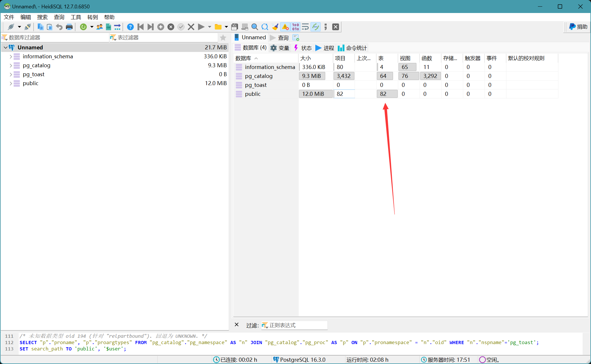591x364 pixels.
Task: Select the public row in database grid
Action: [x=396, y=94]
